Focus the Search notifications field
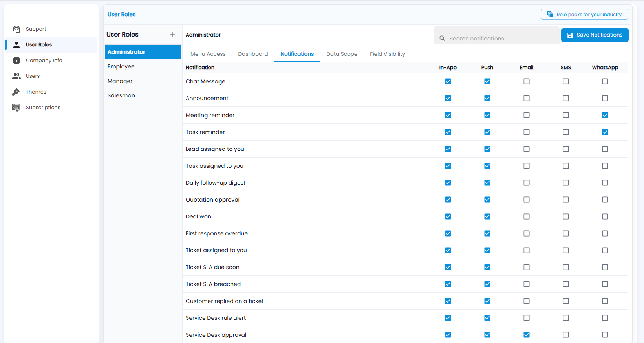The width and height of the screenshot is (644, 343). point(497,35)
